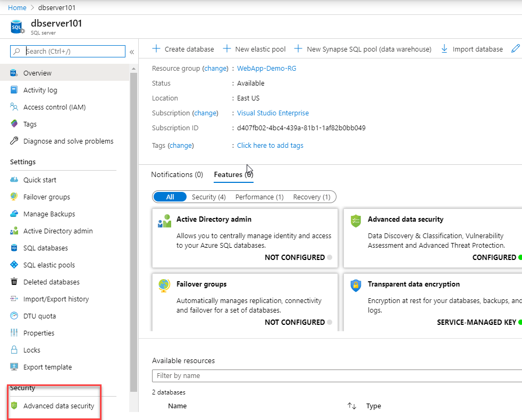Click Create database in toolbar
522x420 pixels.
point(183,49)
